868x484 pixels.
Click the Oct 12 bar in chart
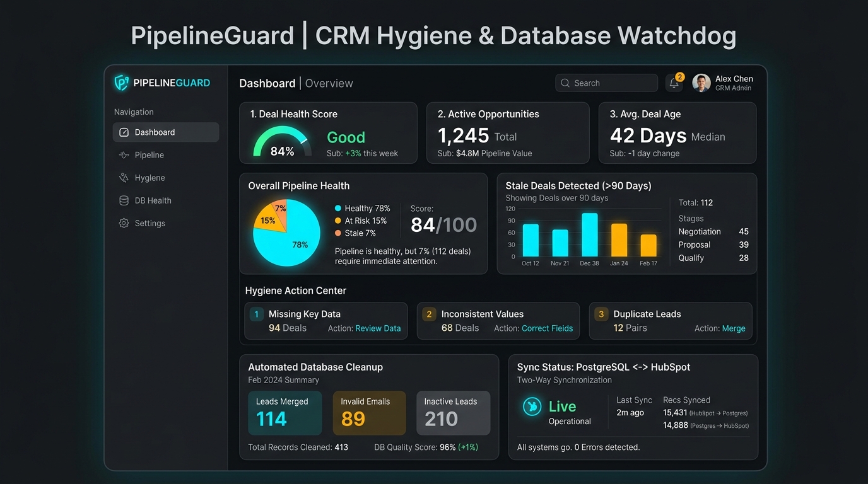click(531, 240)
